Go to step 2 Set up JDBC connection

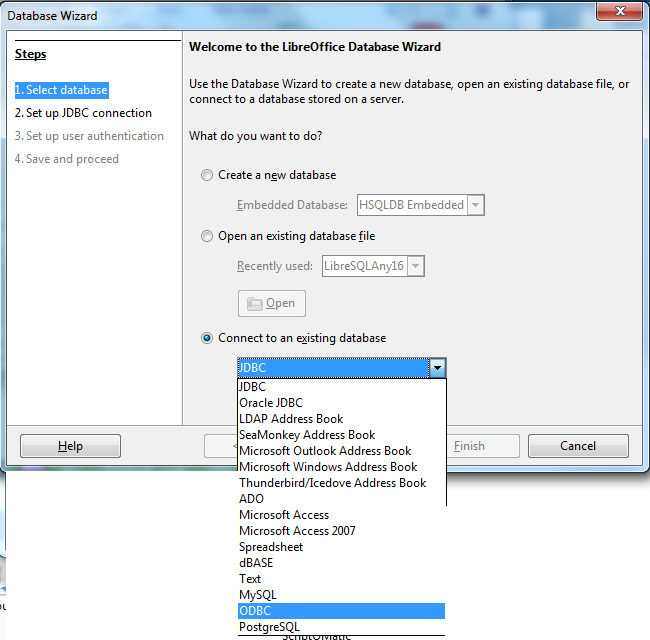point(83,113)
